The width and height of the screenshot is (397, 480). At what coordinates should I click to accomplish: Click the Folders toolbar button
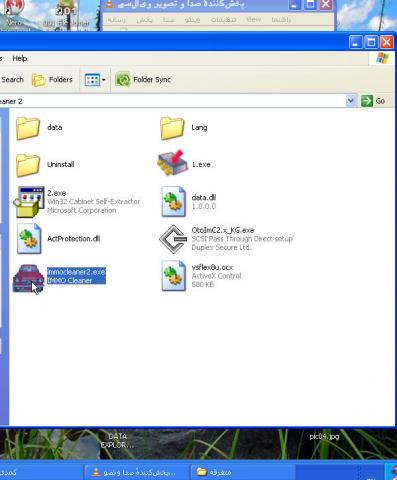pyautogui.click(x=52, y=80)
